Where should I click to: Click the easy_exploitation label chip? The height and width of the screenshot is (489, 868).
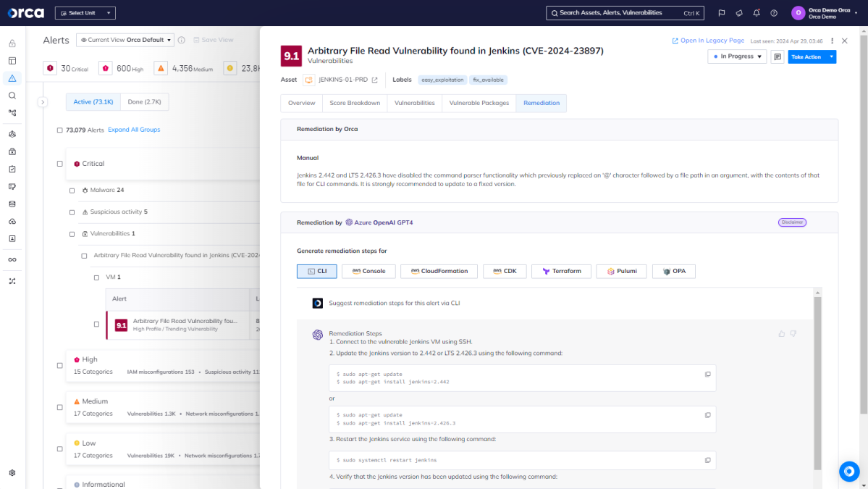[442, 80]
